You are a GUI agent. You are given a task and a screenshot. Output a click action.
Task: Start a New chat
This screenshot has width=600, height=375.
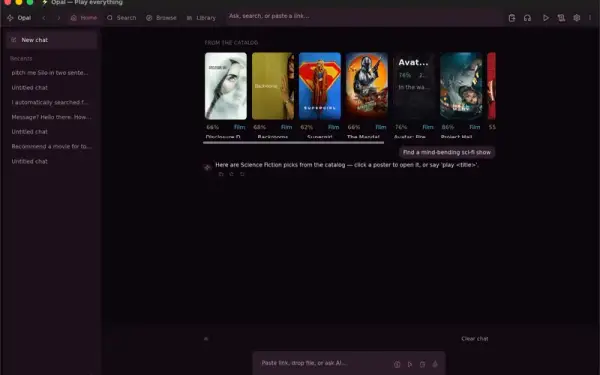51,40
